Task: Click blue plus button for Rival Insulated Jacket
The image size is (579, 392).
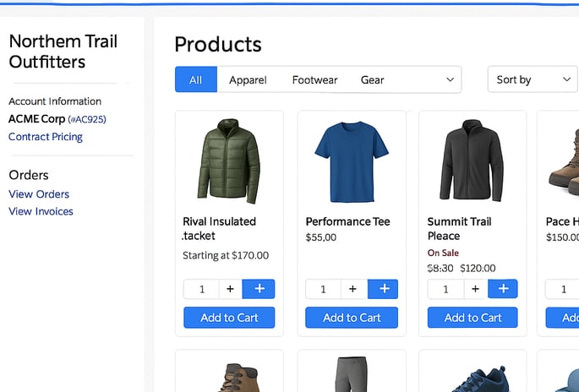Action: (259, 289)
